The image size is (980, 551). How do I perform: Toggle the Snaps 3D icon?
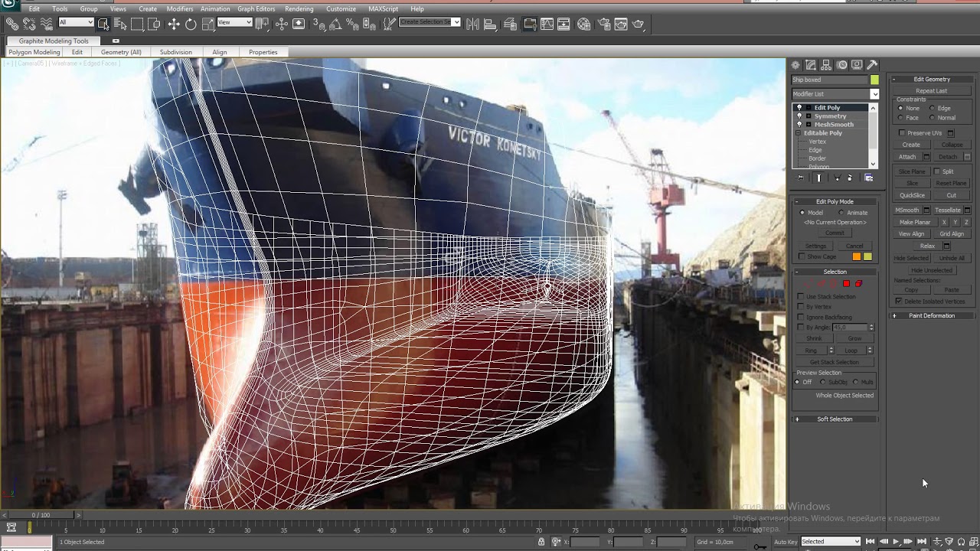pyautogui.click(x=319, y=24)
